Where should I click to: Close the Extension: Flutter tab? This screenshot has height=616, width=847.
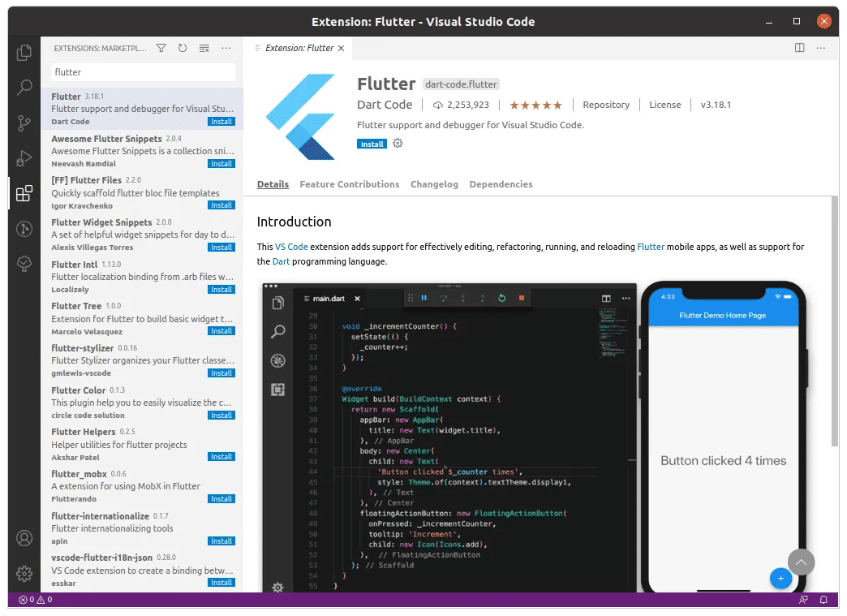pyautogui.click(x=341, y=48)
